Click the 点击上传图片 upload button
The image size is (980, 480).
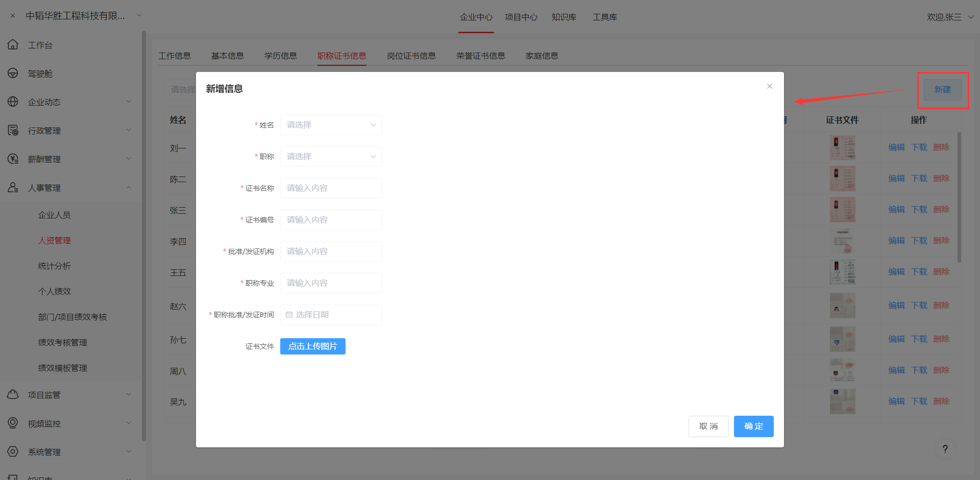click(313, 346)
